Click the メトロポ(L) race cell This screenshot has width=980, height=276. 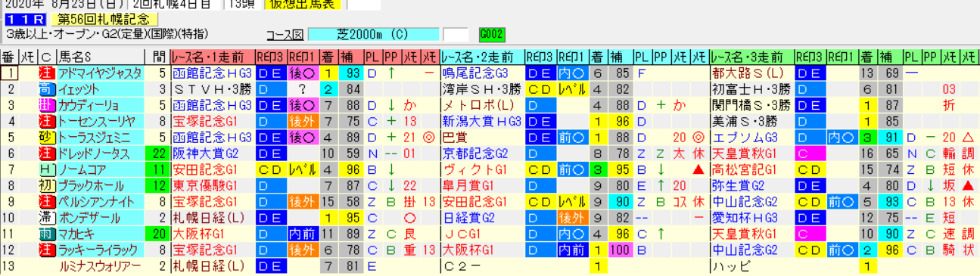coord(482,105)
